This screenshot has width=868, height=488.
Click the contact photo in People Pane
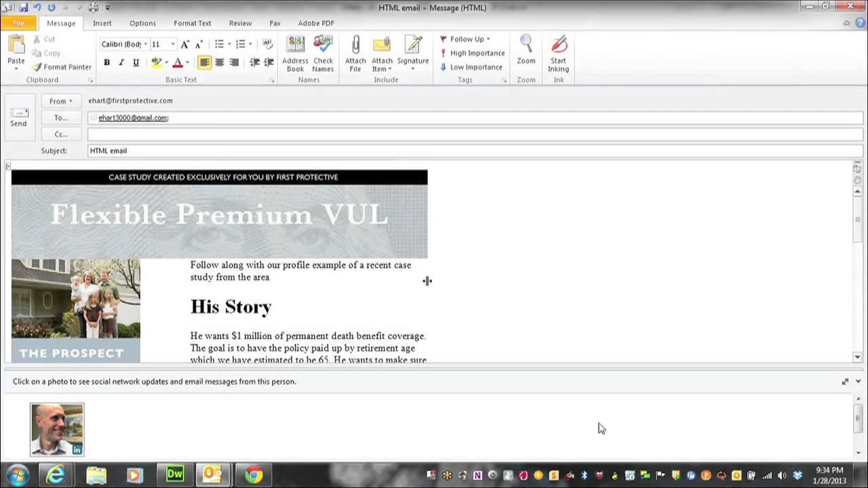pyautogui.click(x=57, y=429)
